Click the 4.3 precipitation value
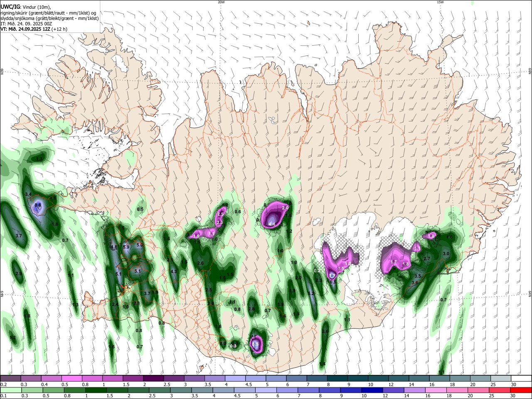Image resolution: width=532 pixels, height=399 pixels. [x=174, y=271]
